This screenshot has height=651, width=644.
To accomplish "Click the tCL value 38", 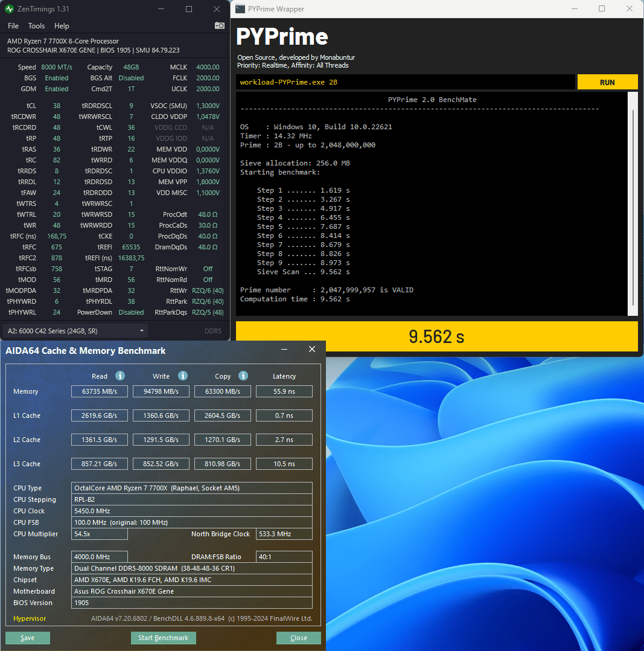I will click(x=57, y=106).
